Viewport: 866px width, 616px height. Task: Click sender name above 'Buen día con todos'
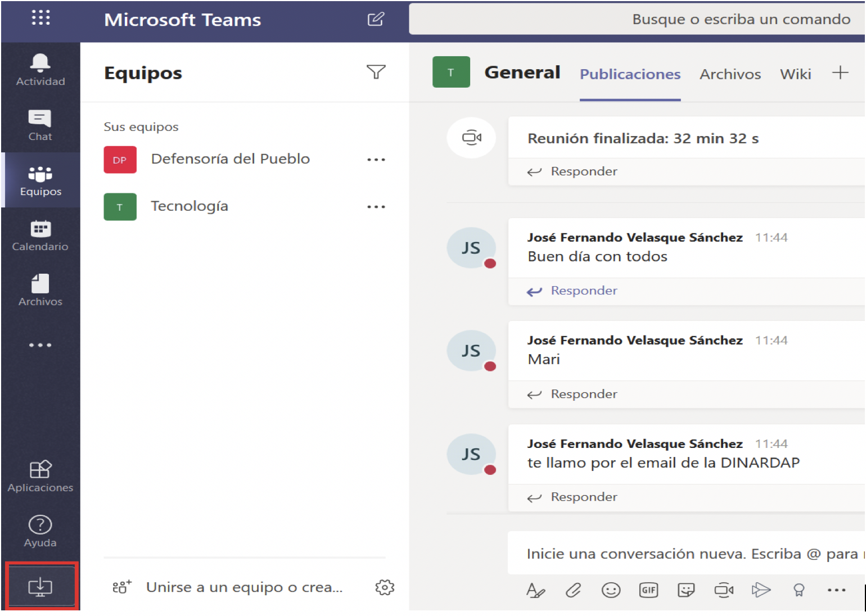pyautogui.click(x=635, y=238)
